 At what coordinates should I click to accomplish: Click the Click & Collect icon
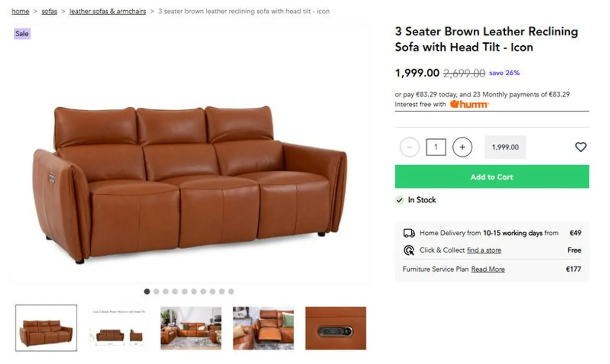tap(409, 250)
